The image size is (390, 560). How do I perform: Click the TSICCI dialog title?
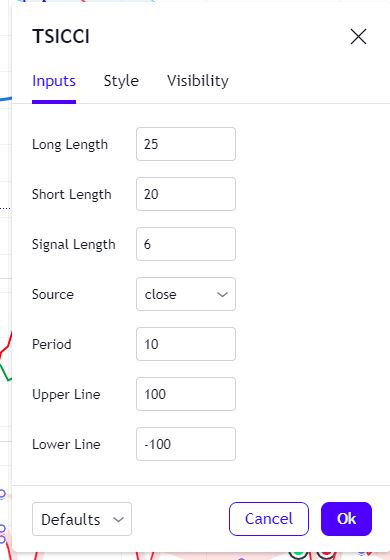pyautogui.click(x=61, y=36)
